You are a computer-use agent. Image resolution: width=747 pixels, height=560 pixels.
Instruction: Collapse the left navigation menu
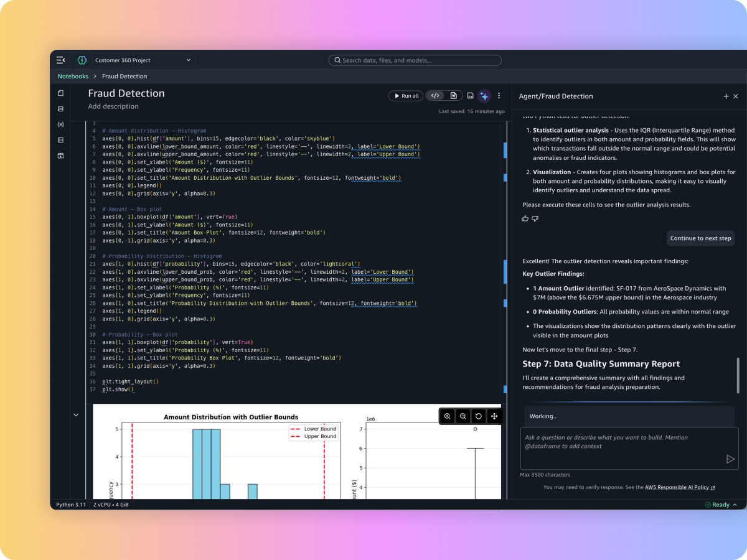(x=60, y=60)
